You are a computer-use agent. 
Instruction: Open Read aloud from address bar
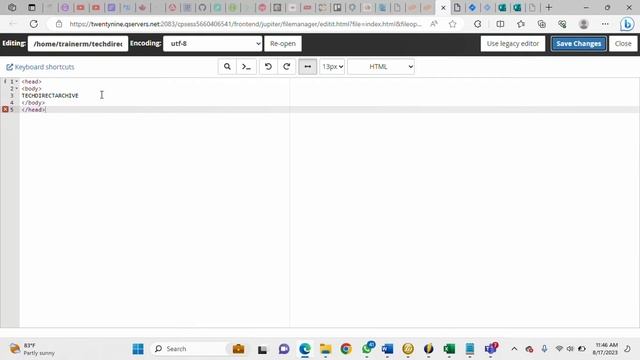[x=434, y=24]
